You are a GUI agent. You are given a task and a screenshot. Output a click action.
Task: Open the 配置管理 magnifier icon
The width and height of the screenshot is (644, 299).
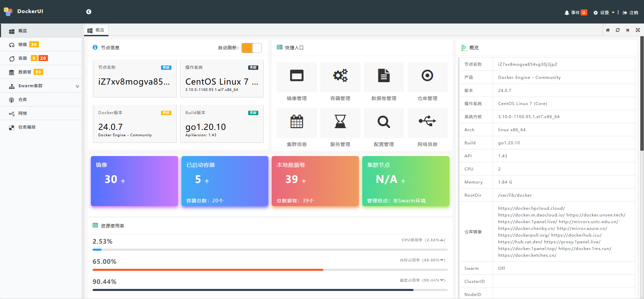pos(384,122)
